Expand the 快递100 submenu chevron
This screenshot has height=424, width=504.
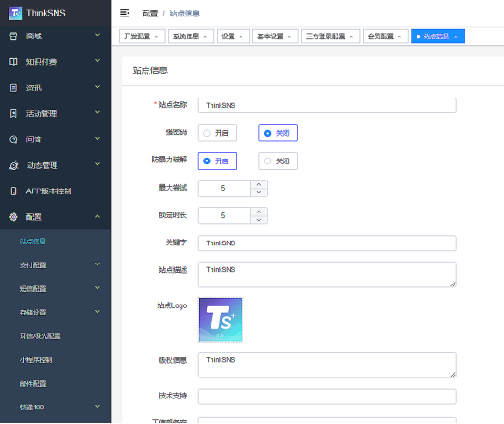point(98,406)
